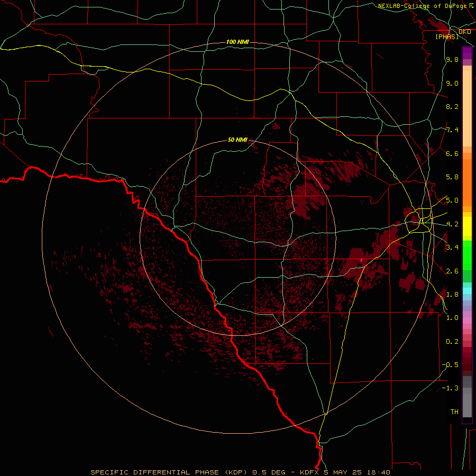The height and width of the screenshot is (476, 476).
Task: Click the 5.8 value on color scale
Action: (x=452, y=177)
